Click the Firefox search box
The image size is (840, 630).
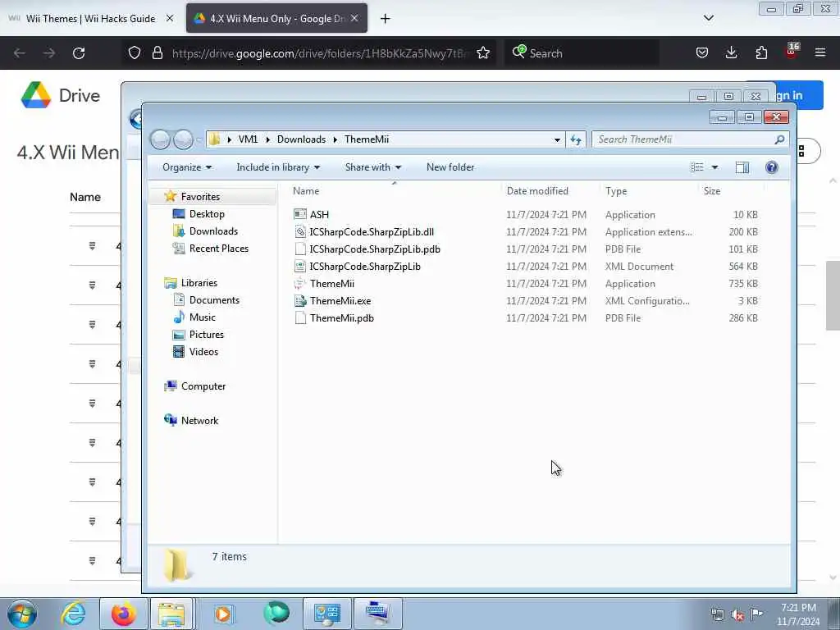[x=582, y=53]
